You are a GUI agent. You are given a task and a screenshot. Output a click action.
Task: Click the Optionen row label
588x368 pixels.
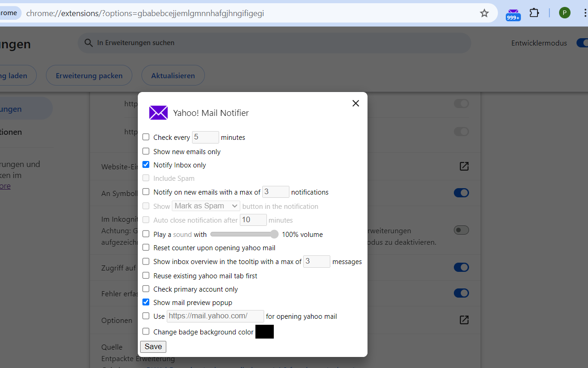117,320
